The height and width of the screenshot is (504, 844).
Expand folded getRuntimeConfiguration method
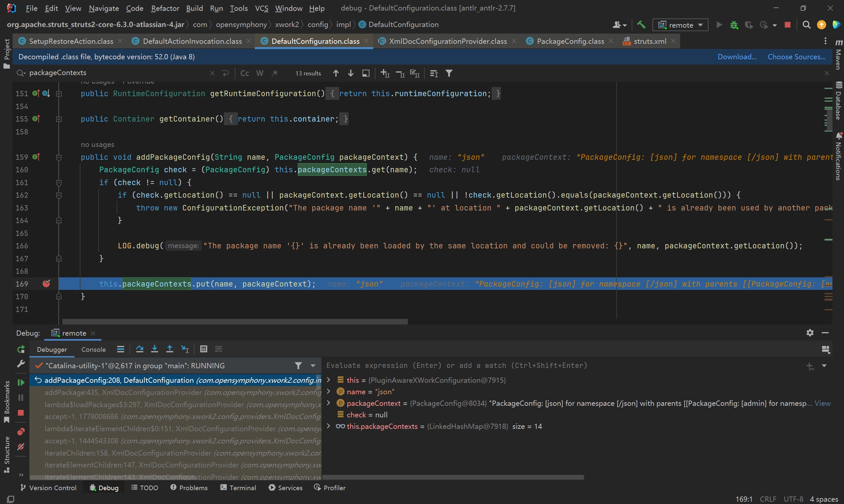pyautogui.click(x=58, y=94)
